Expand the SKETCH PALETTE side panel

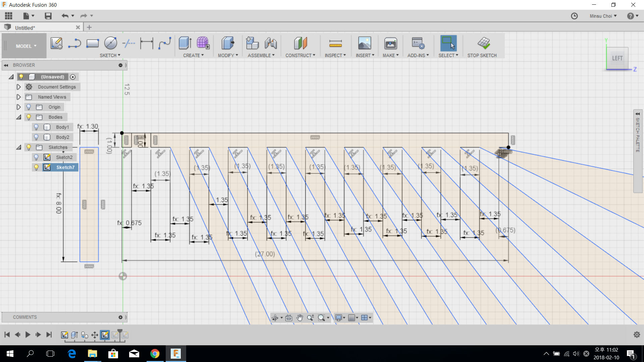click(638, 114)
